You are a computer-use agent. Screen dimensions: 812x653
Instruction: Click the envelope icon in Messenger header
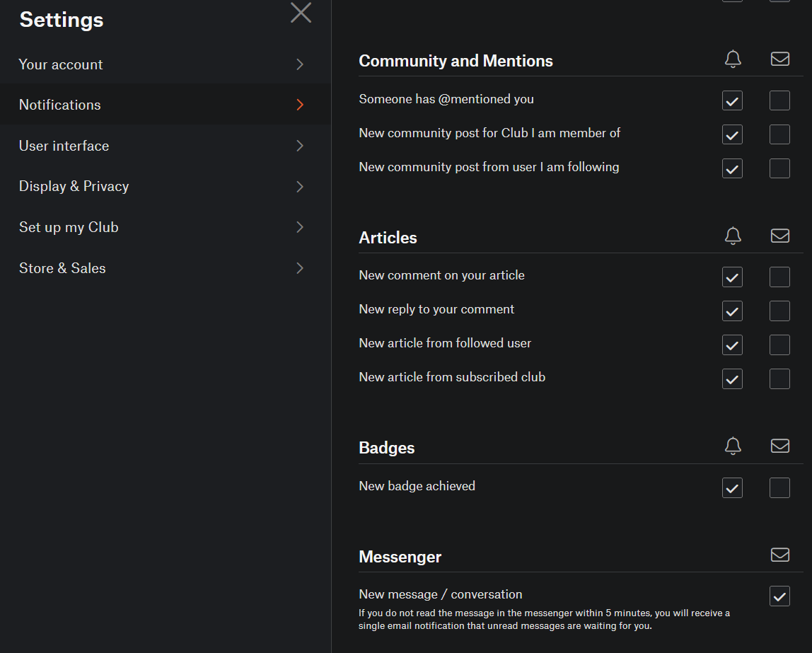coord(779,555)
